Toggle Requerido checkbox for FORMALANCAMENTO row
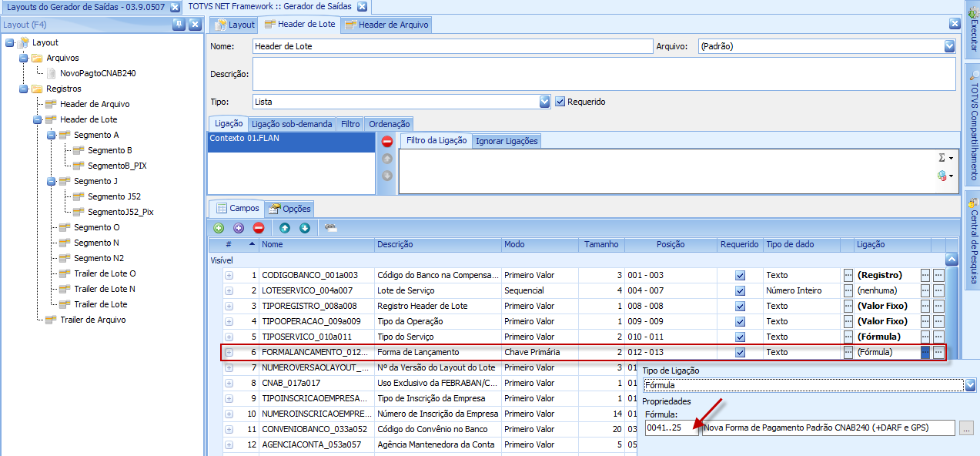 (740, 352)
